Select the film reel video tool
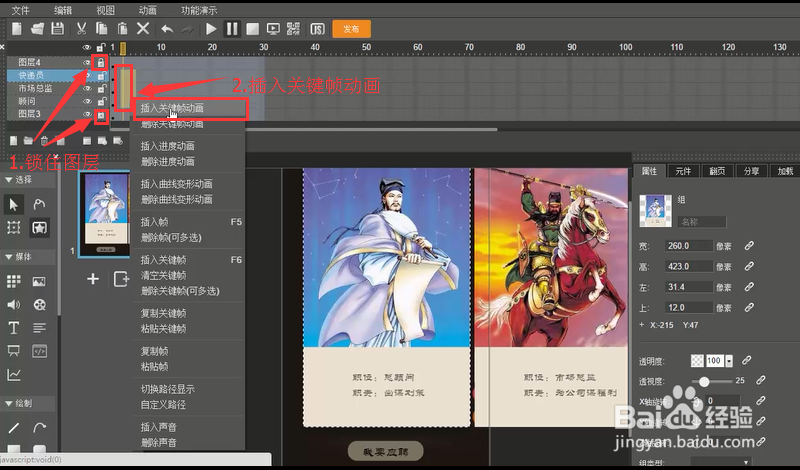 39,305
